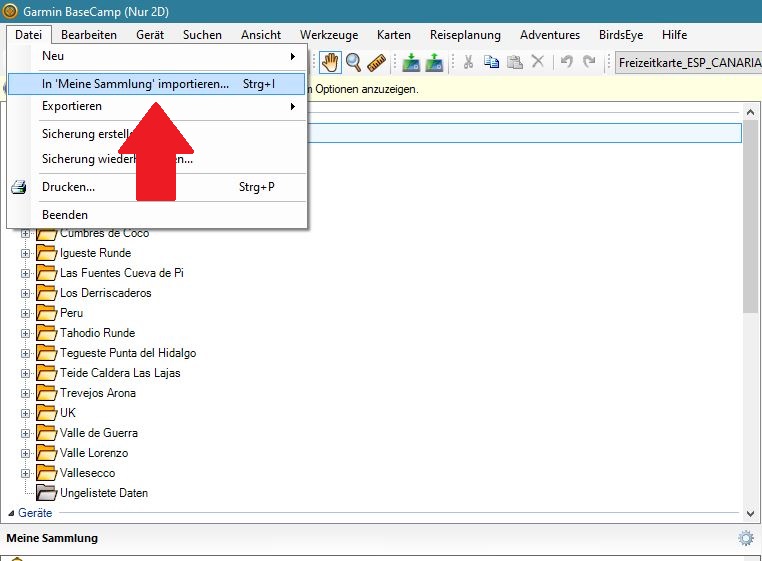Click the Peru folder icon
762x561 pixels.
coord(47,313)
